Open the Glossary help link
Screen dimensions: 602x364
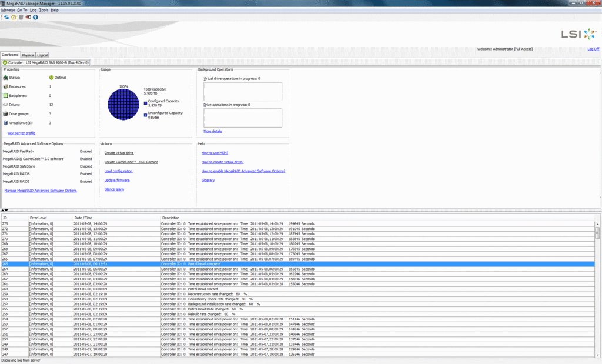(208, 180)
